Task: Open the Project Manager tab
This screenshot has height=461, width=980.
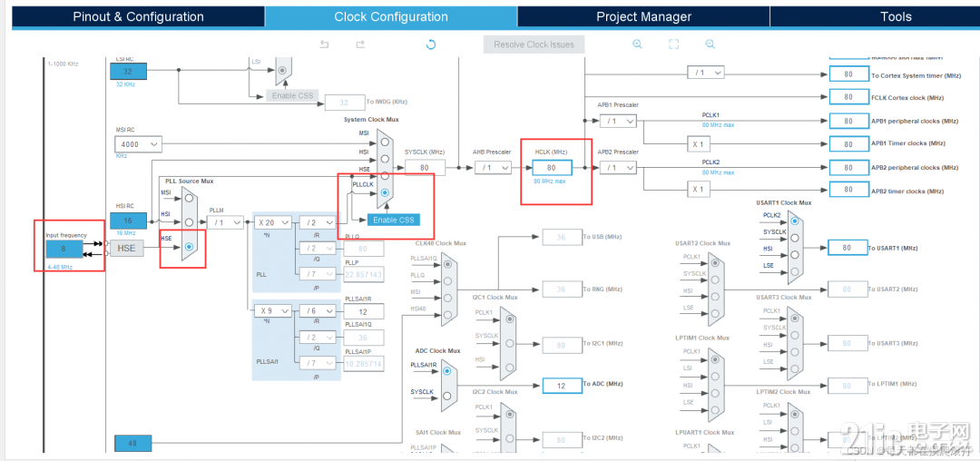Action: (643, 17)
